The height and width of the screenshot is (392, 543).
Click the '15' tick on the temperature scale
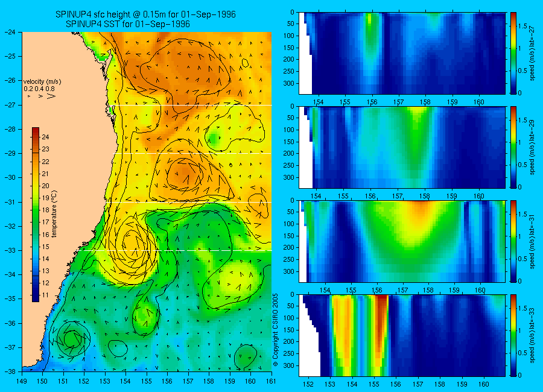45,247
